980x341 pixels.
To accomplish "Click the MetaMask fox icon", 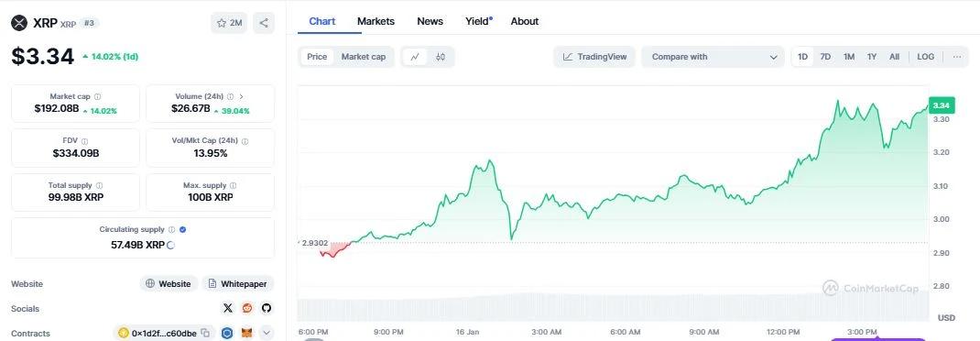I will [247, 334].
